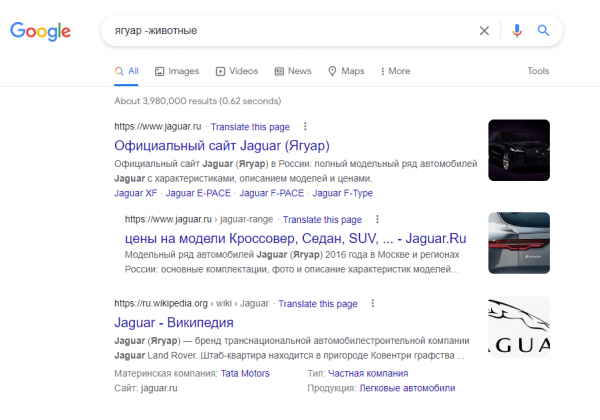The height and width of the screenshot is (420, 600).
Task: Submit search with magnifying glass icon
Action: pos(543,31)
